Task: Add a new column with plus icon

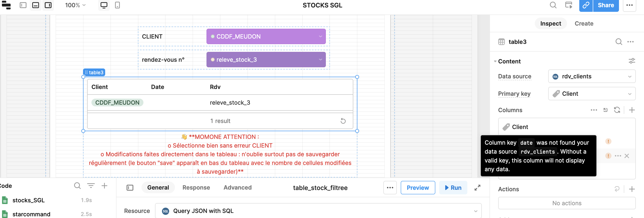Action: 632,110
